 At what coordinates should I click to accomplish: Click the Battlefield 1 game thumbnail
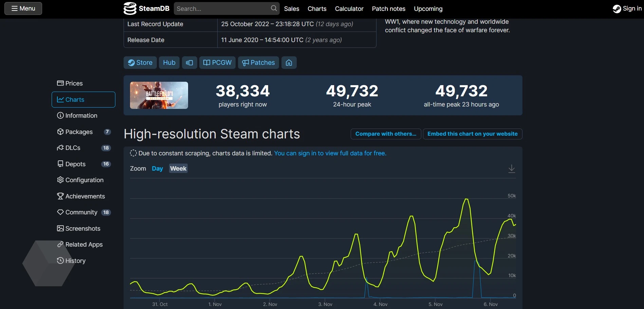pyautogui.click(x=159, y=95)
